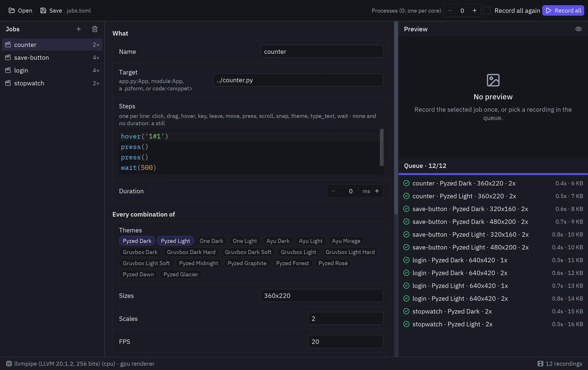Image resolution: width=588 pixels, height=370 pixels.
Task: Increase processes count with plus button
Action: point(474,10)
